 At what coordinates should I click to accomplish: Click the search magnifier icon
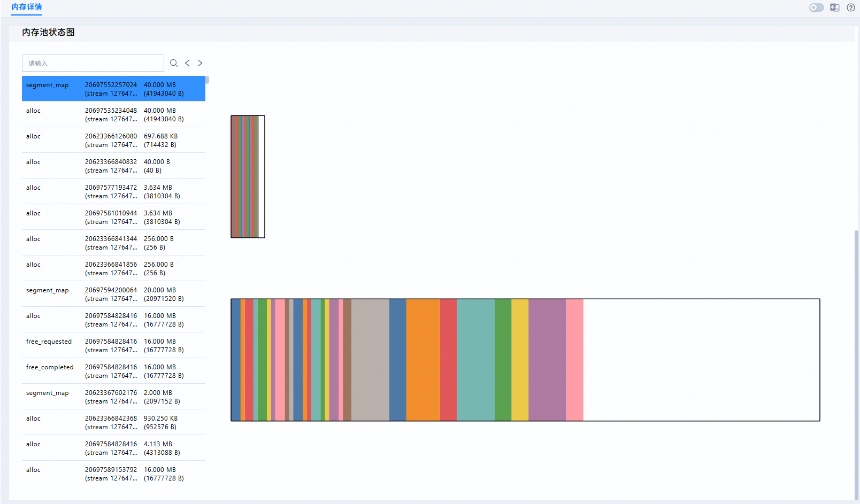point(174,63)
